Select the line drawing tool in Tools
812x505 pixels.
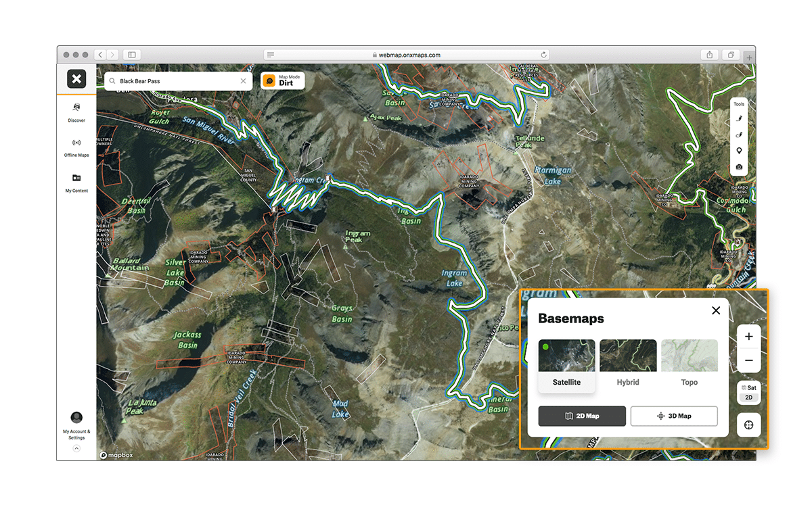(739, 119)
